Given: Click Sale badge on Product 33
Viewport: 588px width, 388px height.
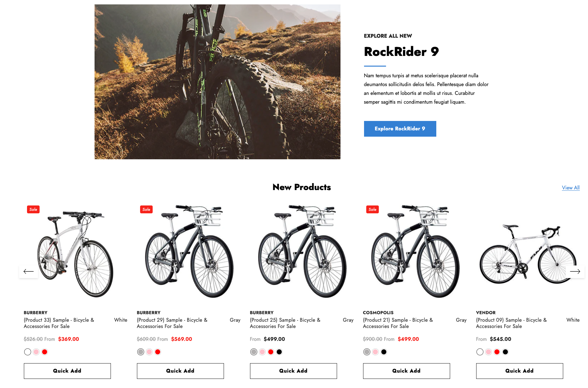Looking at the screenshot, I should (x=33, y=210).
